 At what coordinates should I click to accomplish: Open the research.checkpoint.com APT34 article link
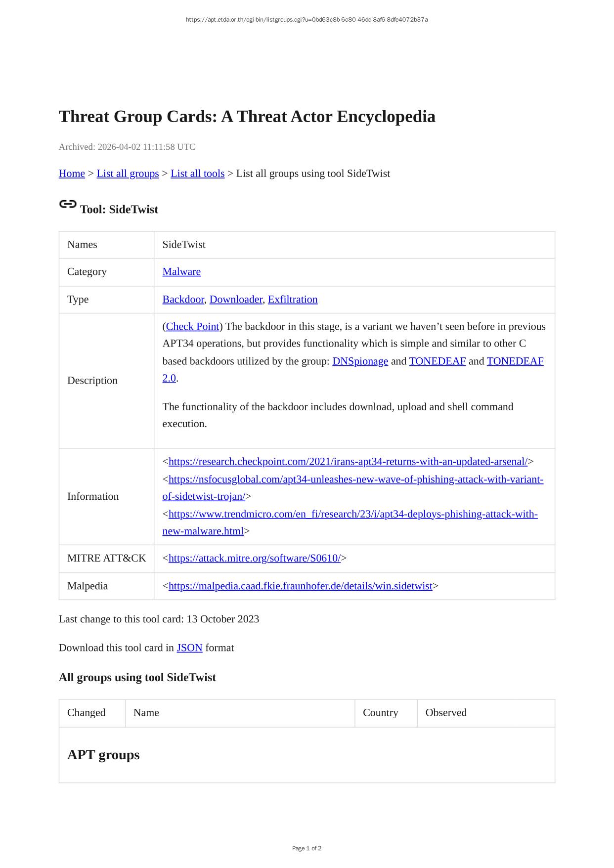coord(348,462)
